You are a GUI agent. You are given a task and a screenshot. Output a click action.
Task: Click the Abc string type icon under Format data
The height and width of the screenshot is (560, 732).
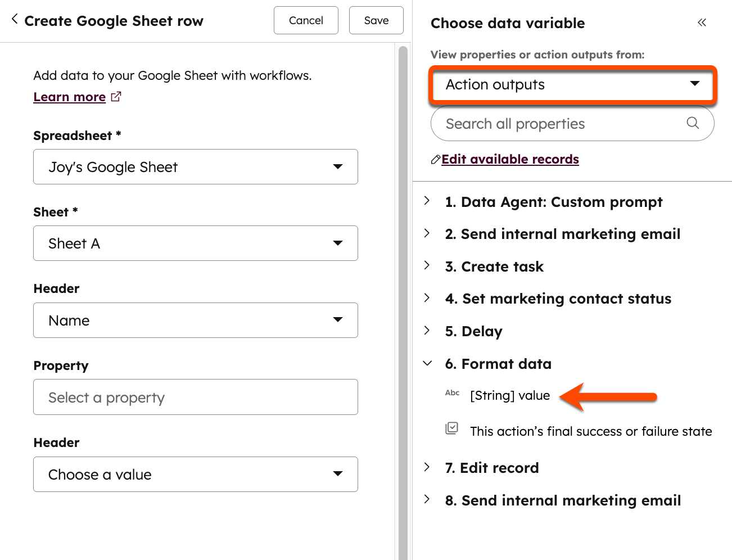(452, 394)
